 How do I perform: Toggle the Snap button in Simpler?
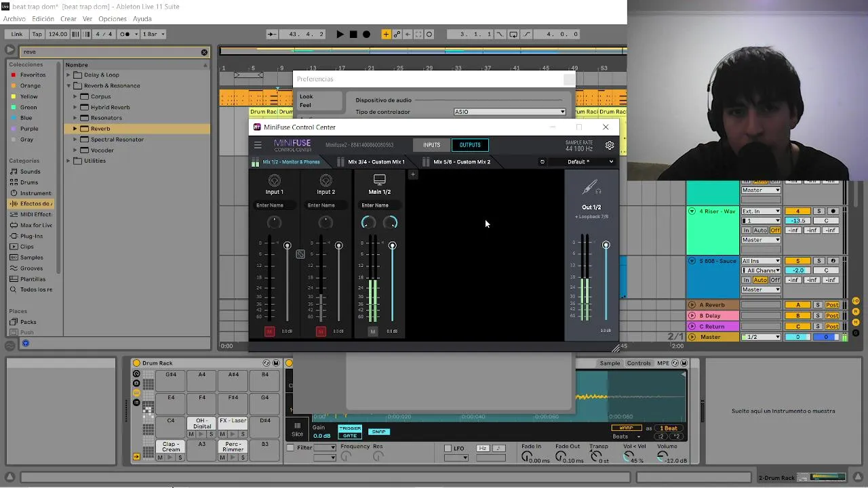coord(379,432)
